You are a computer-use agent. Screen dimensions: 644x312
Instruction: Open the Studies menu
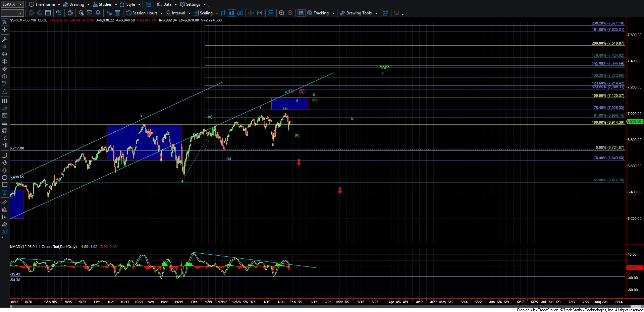[105, 4]
